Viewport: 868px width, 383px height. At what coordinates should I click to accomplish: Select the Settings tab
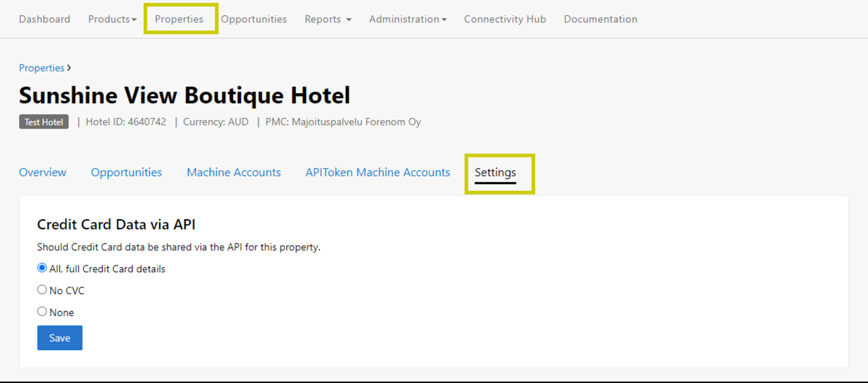tap(495, 172)
